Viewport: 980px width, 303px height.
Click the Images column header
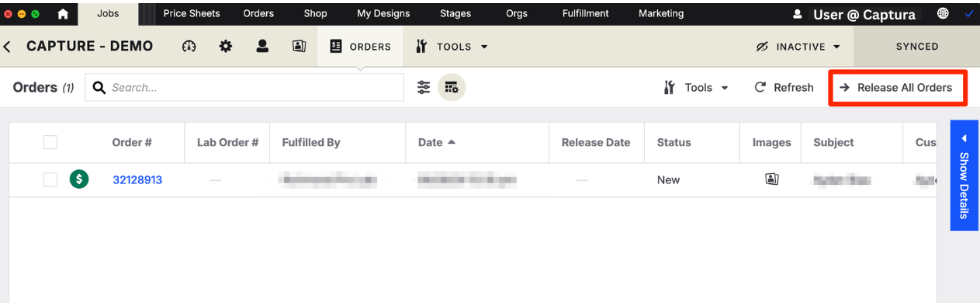point(771,142)
